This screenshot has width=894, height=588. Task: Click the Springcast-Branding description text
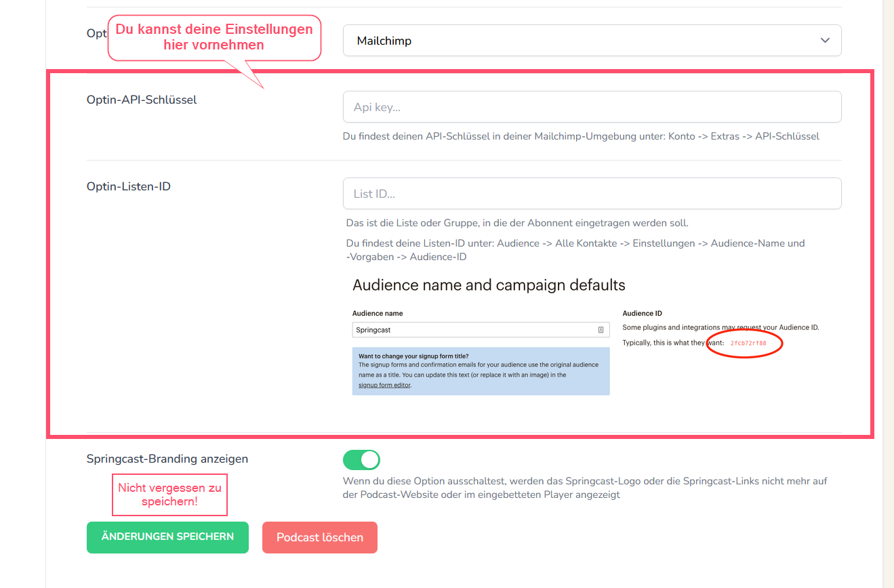click(x=585, y=488)
